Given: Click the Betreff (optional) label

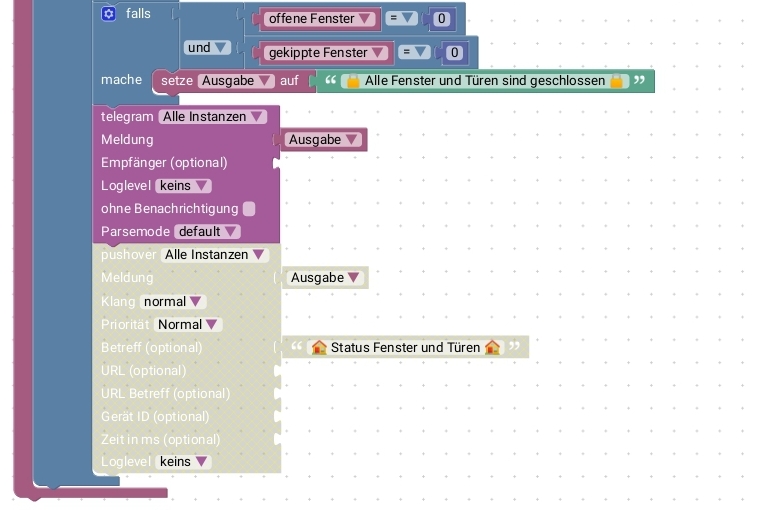Looking at the screenshot, I should 152,348.
